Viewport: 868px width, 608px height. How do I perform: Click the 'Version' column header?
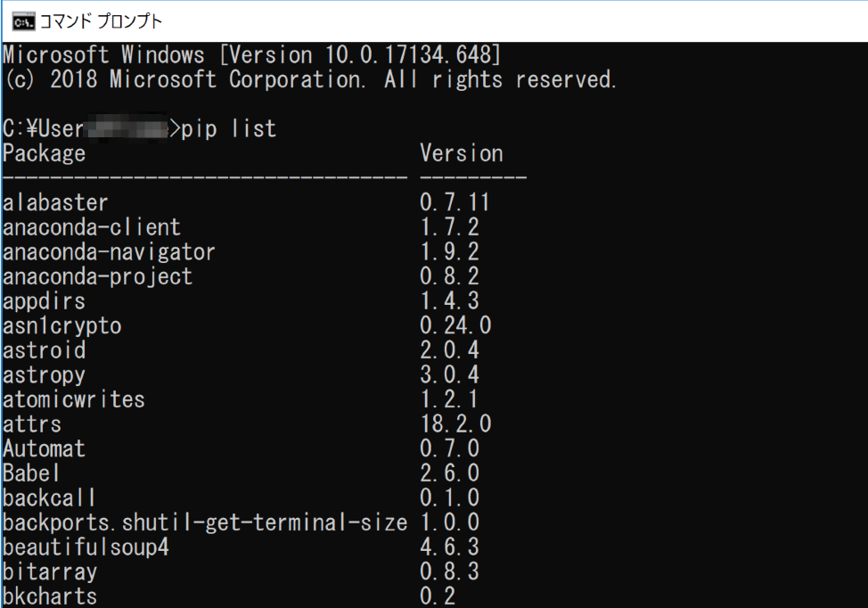tap(462, 152)
